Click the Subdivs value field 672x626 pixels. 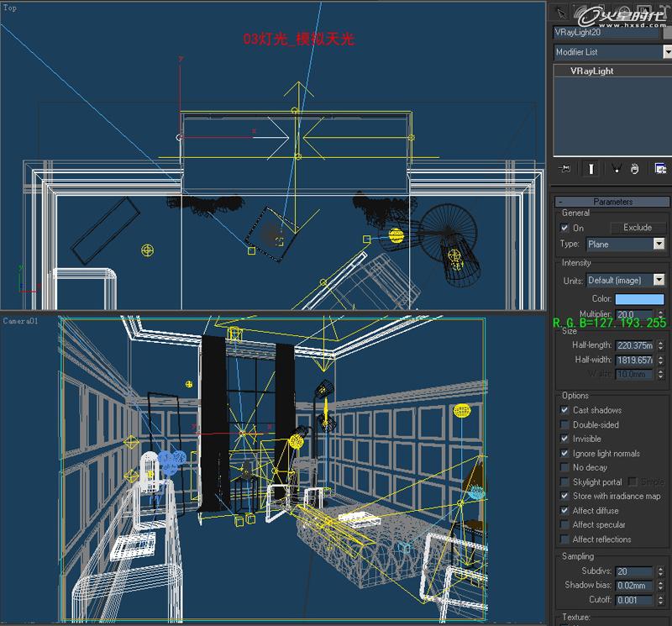pos(634,571)
